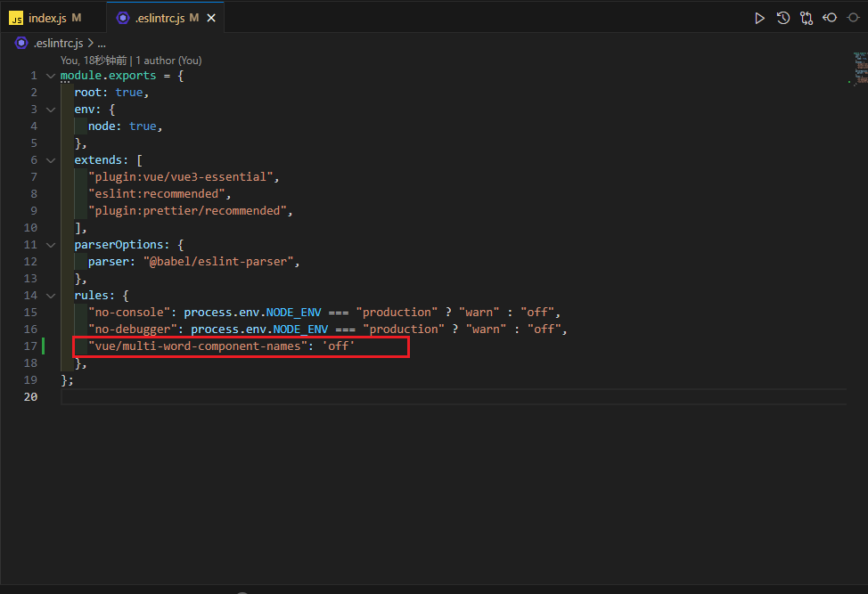Click "plugin:prettier/recommended" string
This screenshot has width=868, height=594.
[188, 211]
